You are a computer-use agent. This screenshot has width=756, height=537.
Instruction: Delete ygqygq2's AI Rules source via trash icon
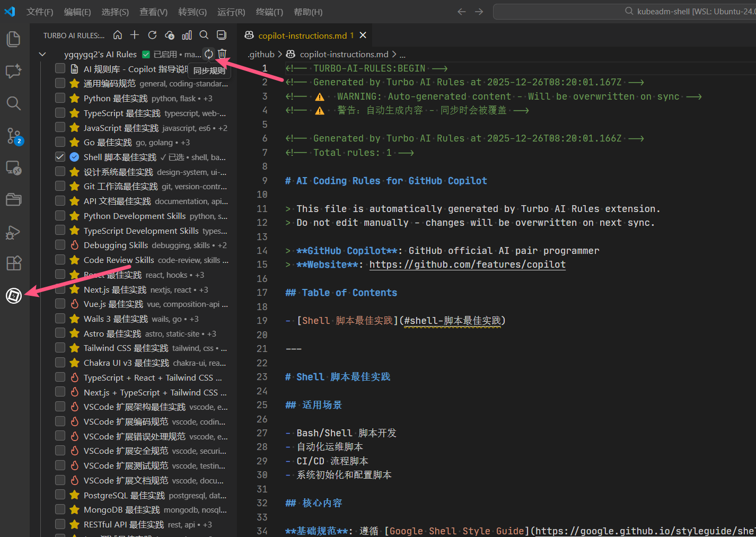coord(222,54)
